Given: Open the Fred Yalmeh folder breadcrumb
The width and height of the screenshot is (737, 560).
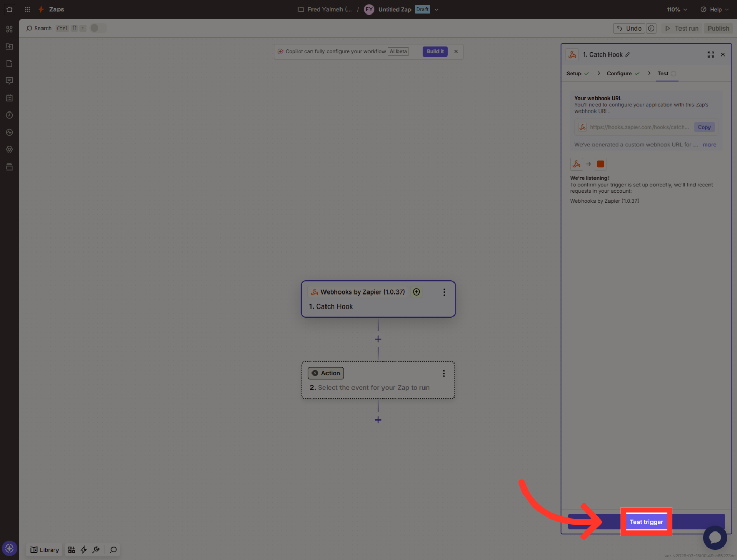Looking at the screenshot, I should (x=325, y=9).
